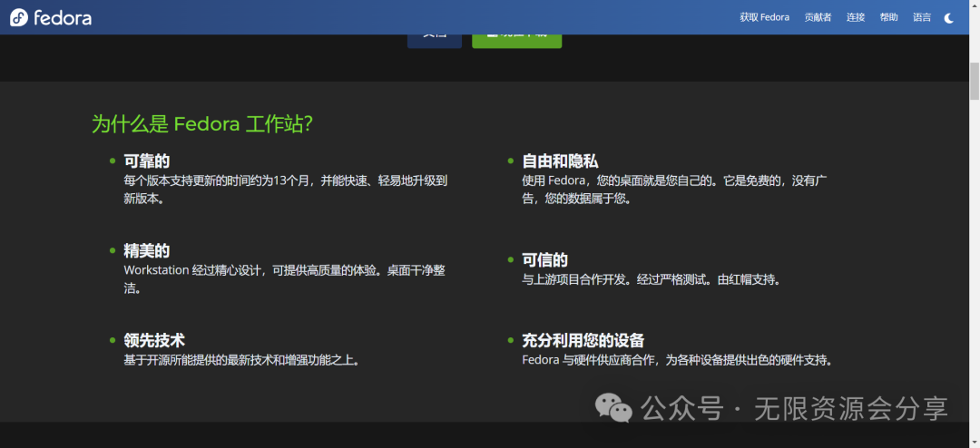The height and width of the screenshot is (448, 980).
Task: Click text 与上游项目合作开发
Action: click(x=652, y=279)
